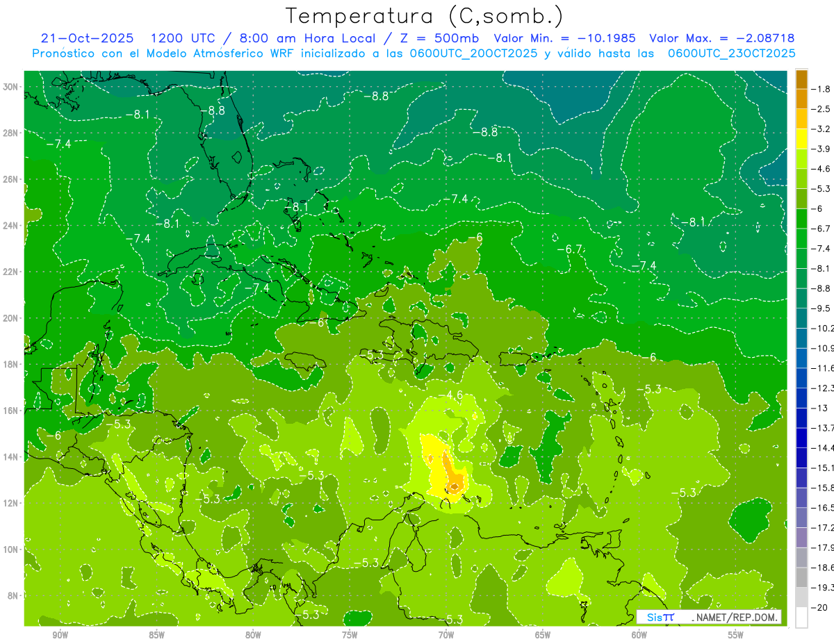Click the '-1.8' color bar value
This screenshot has width=834, height=644.
[x=820, y=89]
